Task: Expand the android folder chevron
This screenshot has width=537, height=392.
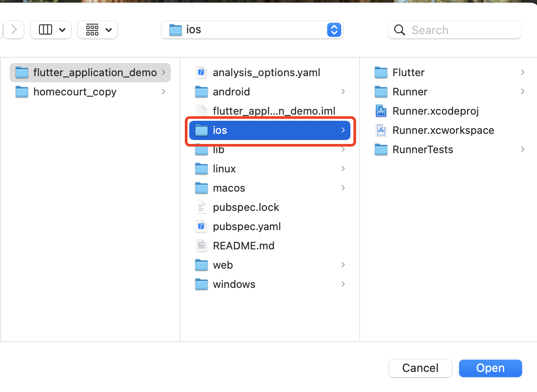Action: [x=343, y=92]
